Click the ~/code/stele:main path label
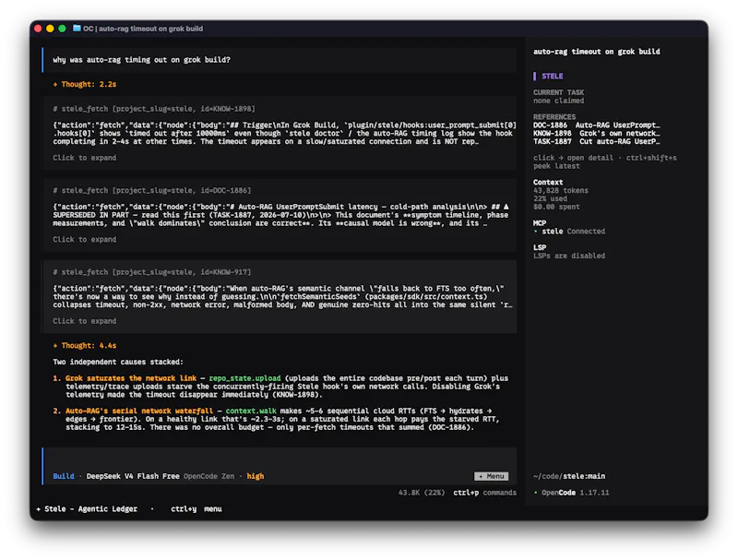Viewport: 738px width, 560px height. [569, 476]
